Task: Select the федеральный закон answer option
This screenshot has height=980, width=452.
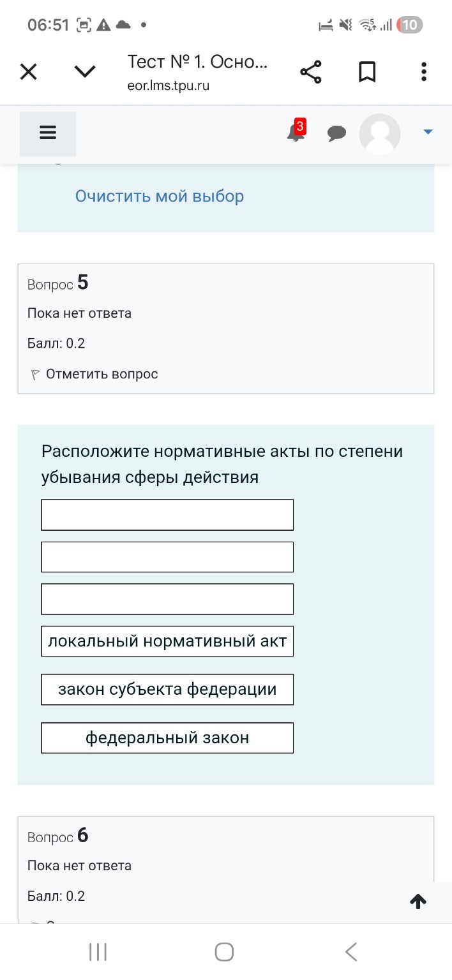Action: (166, 738)
